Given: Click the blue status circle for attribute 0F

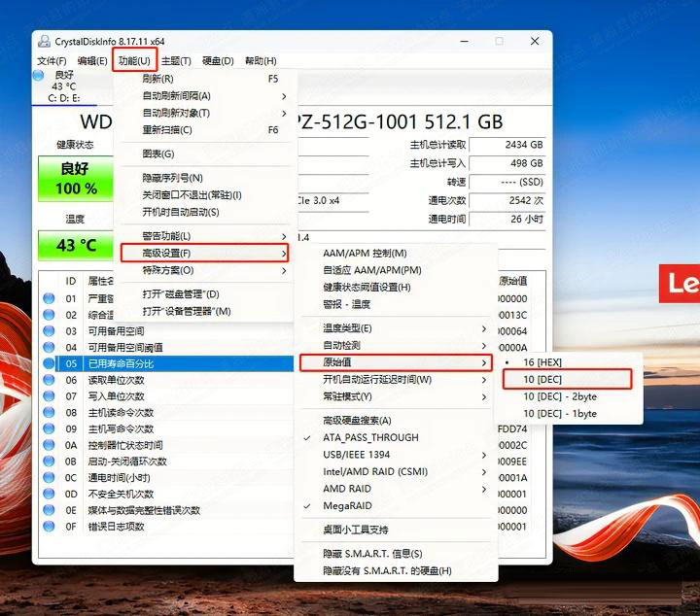Looking at the screenshot, I should (49, 527).
